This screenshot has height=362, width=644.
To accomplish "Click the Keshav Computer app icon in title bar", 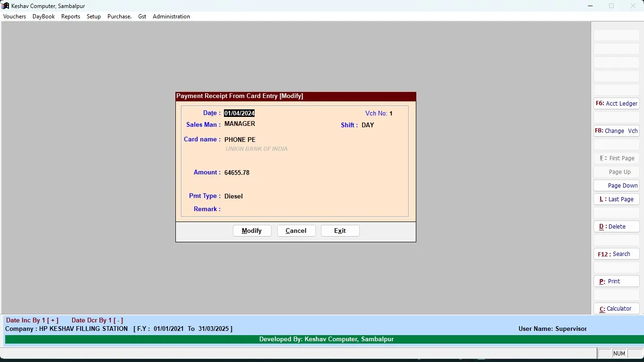I will click(5, 6).
